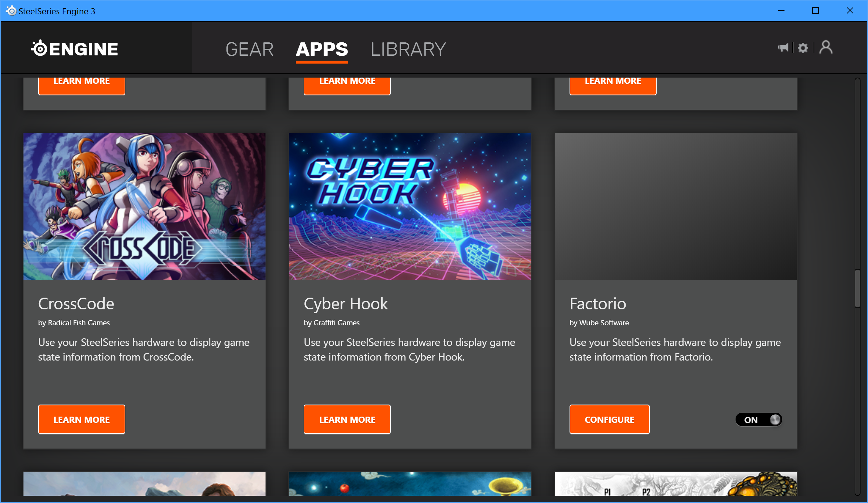Click the Cyber Hook cover art
Screen dimensions: 868x503
coord(410,207)
